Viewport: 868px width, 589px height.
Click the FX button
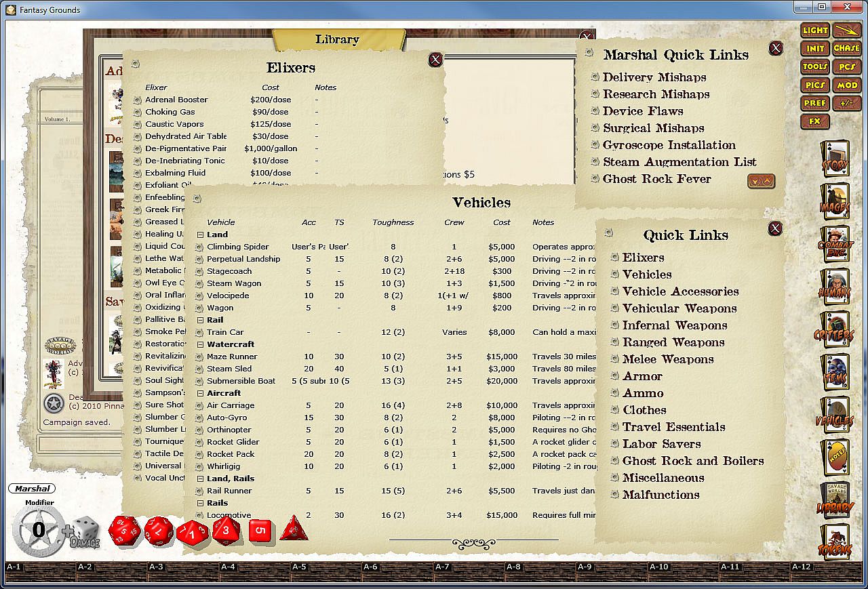[x=815, y=122]
